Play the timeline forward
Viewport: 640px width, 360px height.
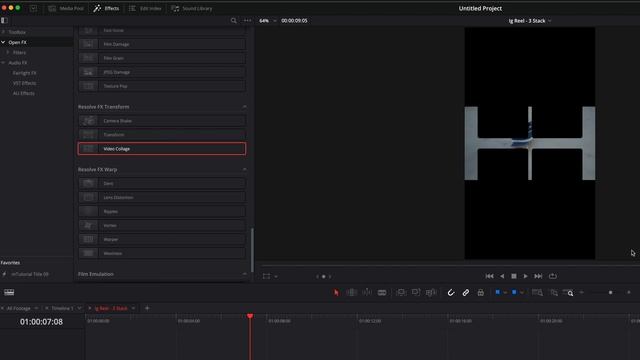(525, 276)
